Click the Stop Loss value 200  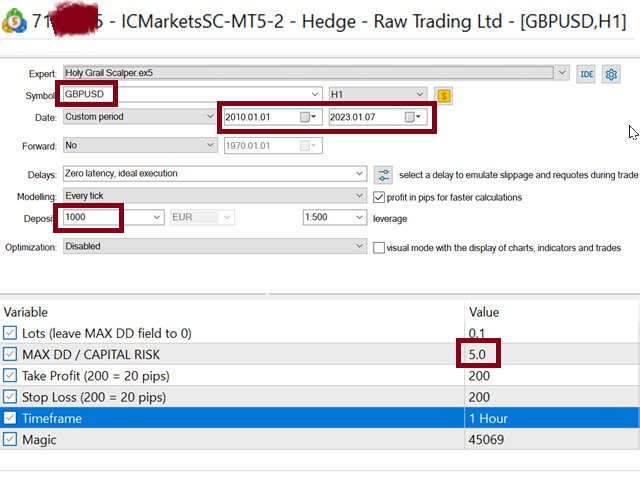click(479, 397)
